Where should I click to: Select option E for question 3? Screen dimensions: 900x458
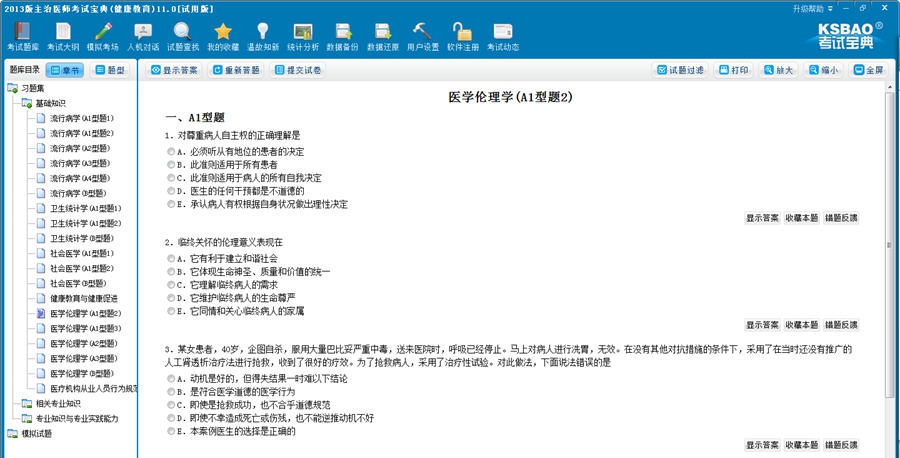tap(171, 432)
